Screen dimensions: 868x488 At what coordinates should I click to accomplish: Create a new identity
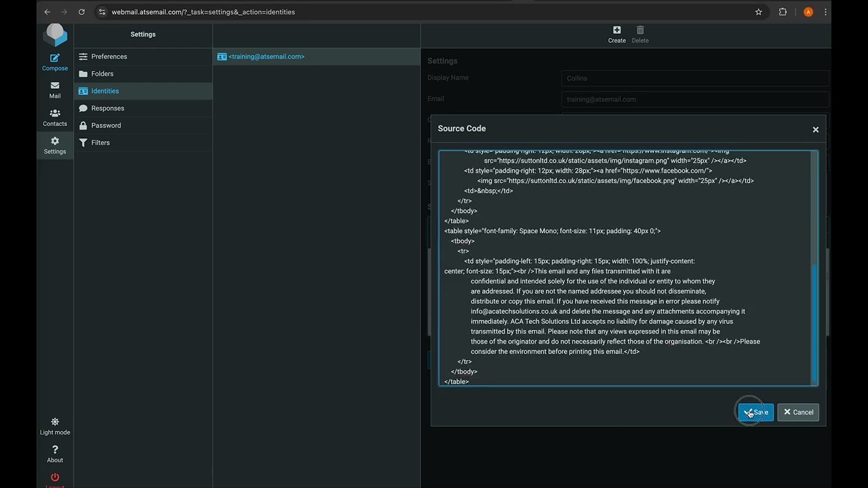(x=616, y=35)
